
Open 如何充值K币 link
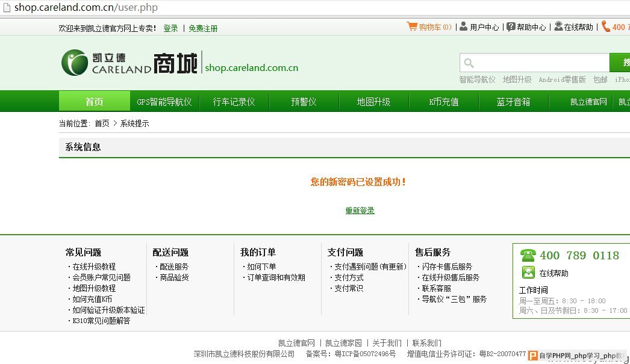[x=92, y=299]
